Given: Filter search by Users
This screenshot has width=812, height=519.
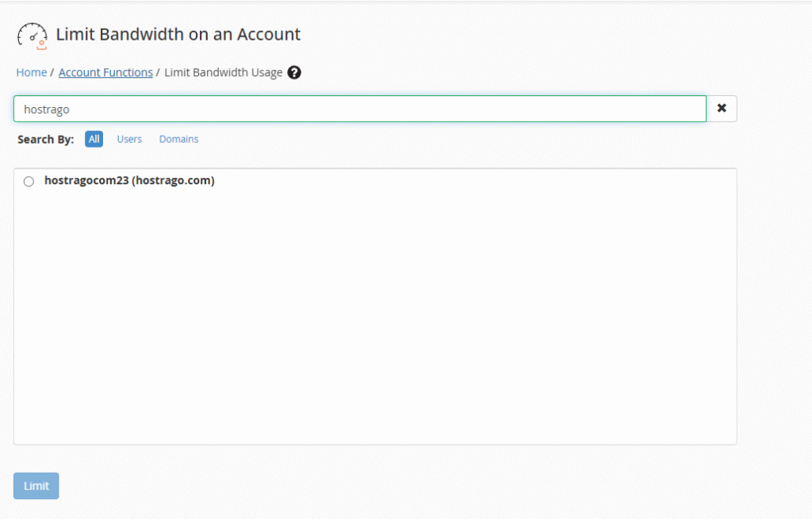Looking at the screenshot, I should tap(129, 139).
